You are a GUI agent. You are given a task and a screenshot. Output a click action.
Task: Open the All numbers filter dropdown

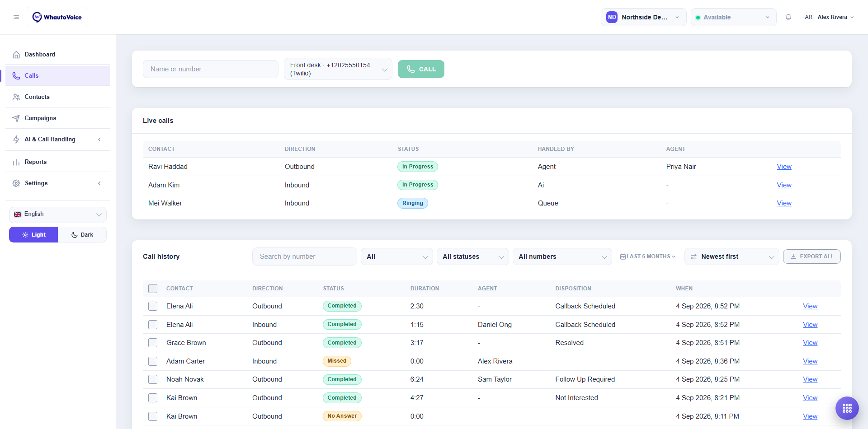point(562,256)
